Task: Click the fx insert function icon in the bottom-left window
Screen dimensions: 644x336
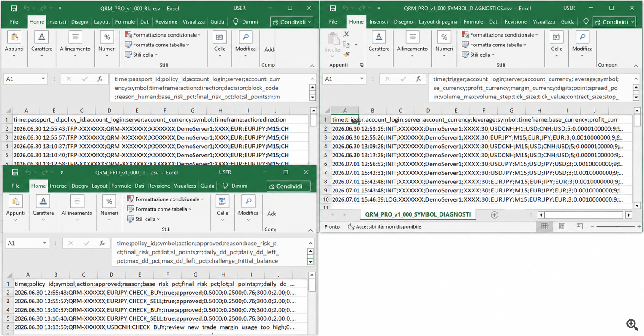Action: (x=102, y=243)
